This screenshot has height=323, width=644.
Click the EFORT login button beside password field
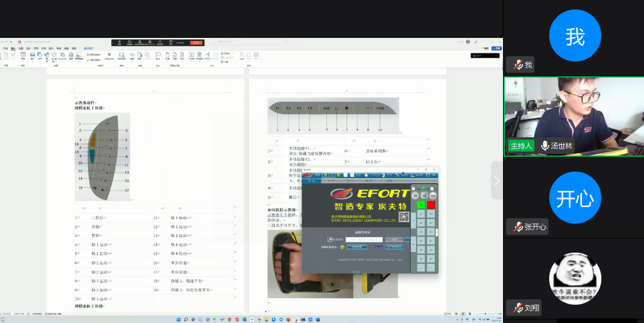(x=395, y=240)
